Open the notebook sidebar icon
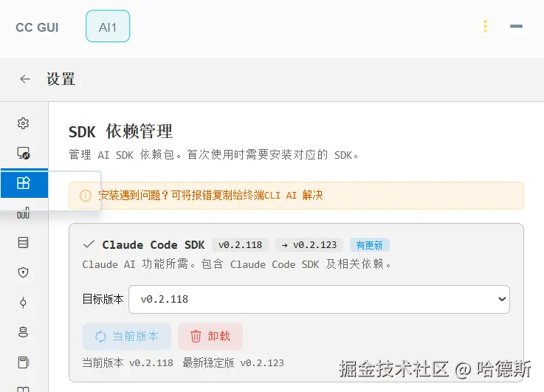The image size is (544, 392). pos(23,362)
